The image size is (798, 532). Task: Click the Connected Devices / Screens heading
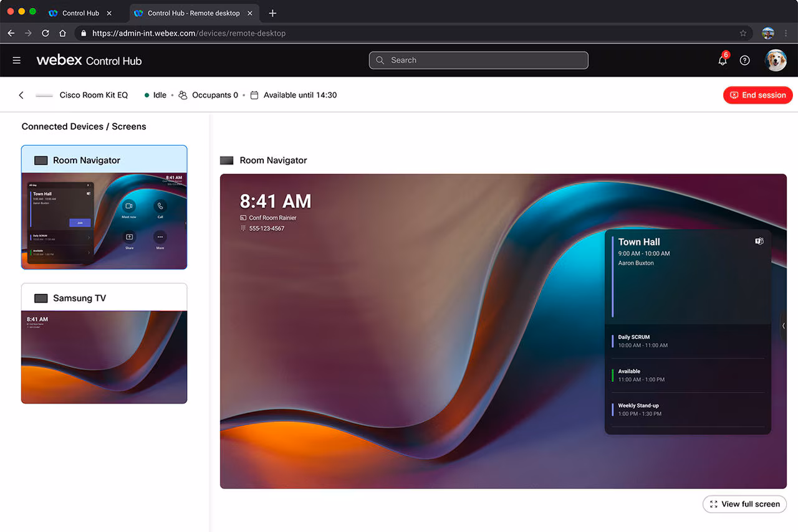click(84, 126)
